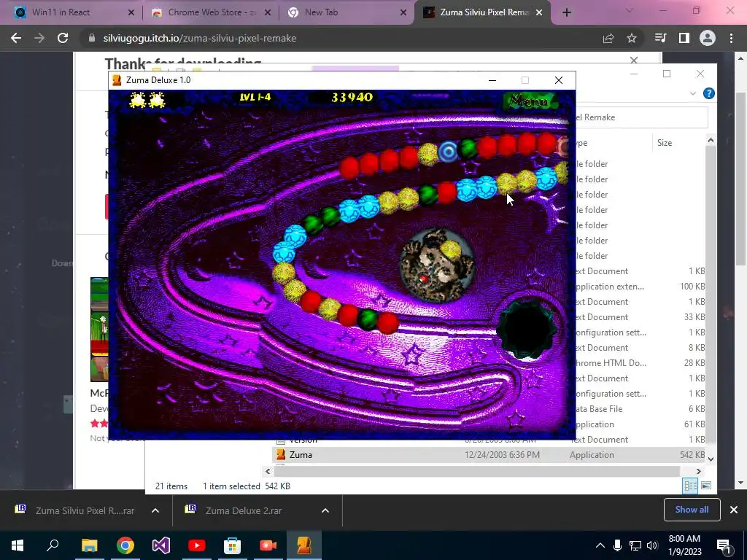Open Windows Start menu
Screen dimensions: 747x560
pos(18,545)
